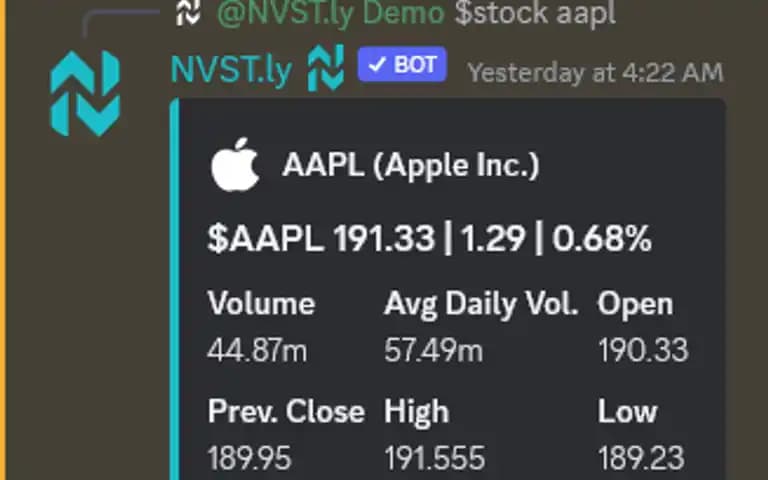Jump to the replied $stock aapl message
Image resolution: width=768 pixels, height=480 pixels.
pyautogui.click(x=535, y=13)
